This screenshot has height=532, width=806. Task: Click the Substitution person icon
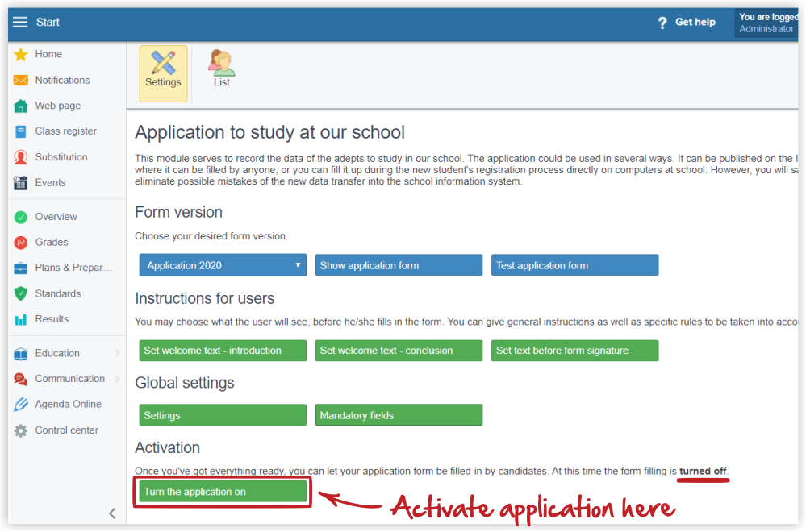[x=20, y=157]
